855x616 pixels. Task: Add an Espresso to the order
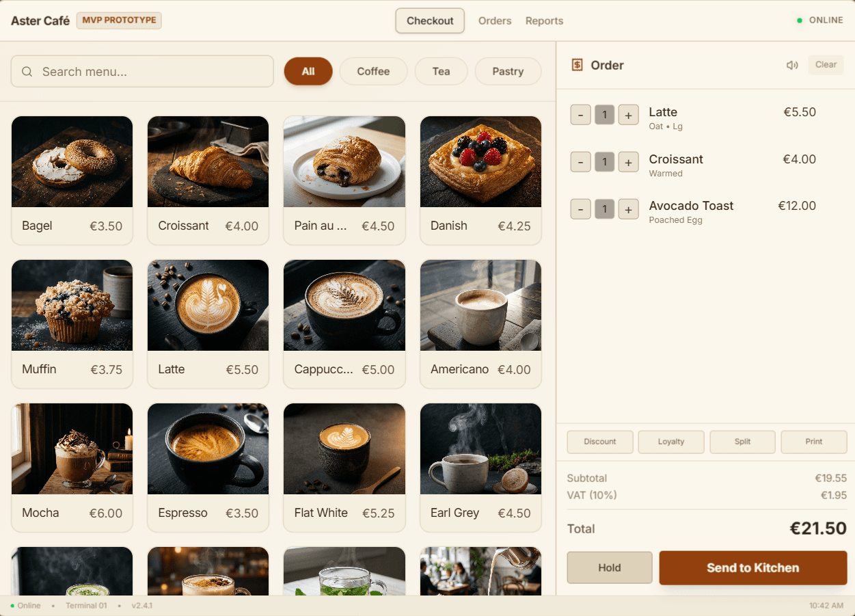click(208, 468)
